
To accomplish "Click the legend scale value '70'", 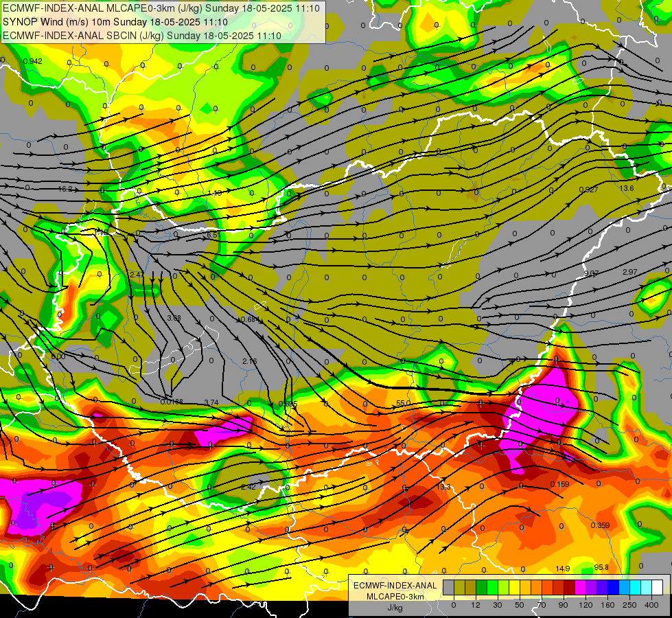I will pyautogui.click(x=542, y=605).
